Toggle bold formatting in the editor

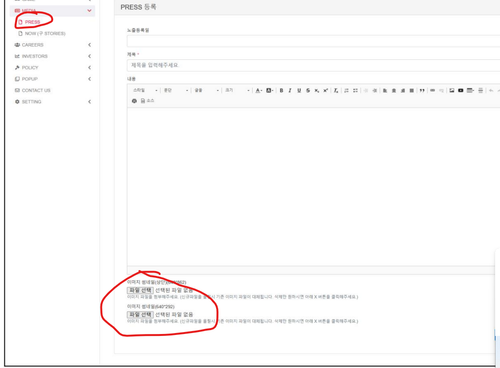(x=281, y=90)
